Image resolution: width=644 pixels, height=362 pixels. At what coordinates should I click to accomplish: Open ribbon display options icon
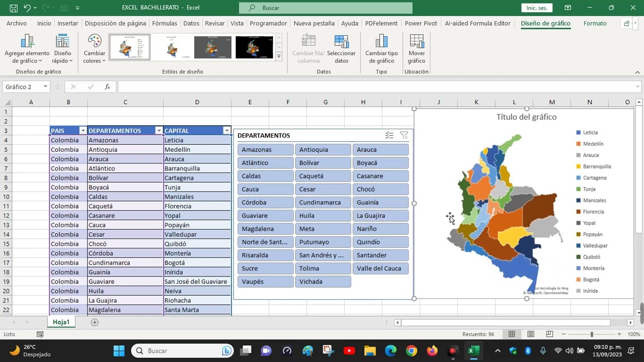[x=568, y=8]
